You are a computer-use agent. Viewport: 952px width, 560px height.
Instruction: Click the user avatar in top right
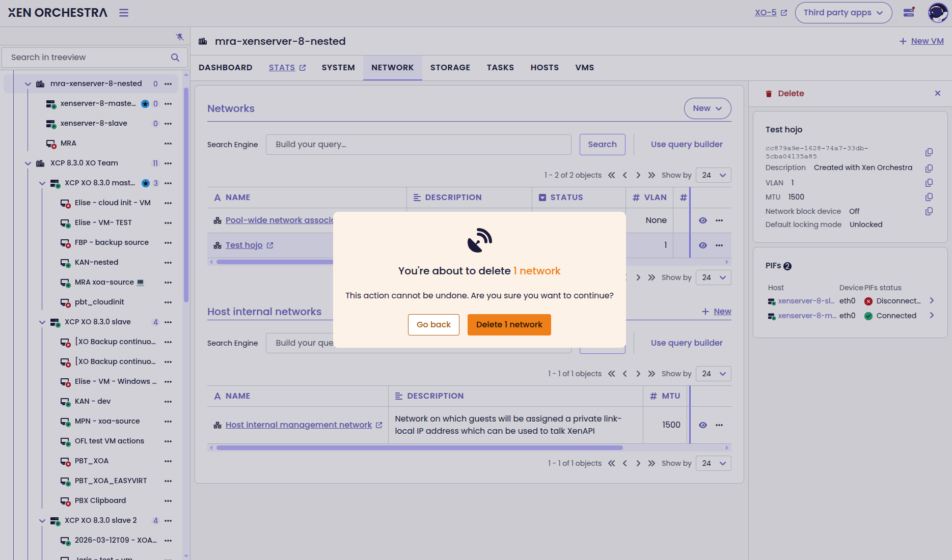coord(937,13)
